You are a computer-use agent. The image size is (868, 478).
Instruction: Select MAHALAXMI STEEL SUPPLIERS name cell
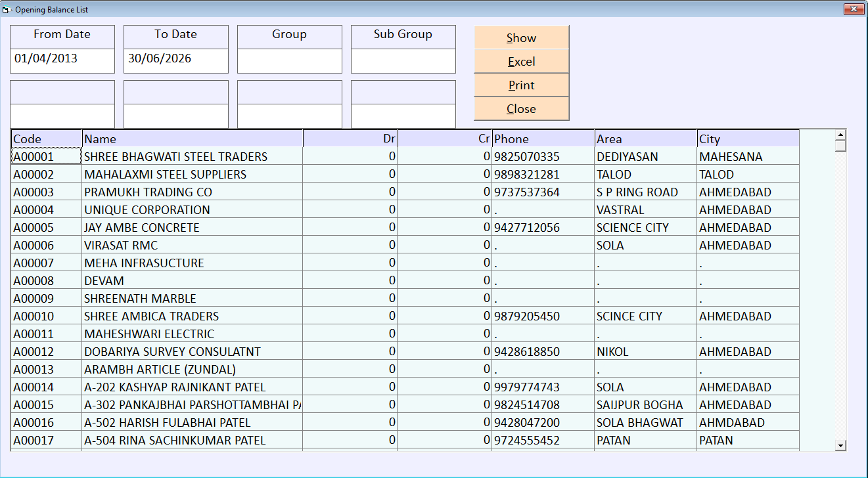coord(193,175)
